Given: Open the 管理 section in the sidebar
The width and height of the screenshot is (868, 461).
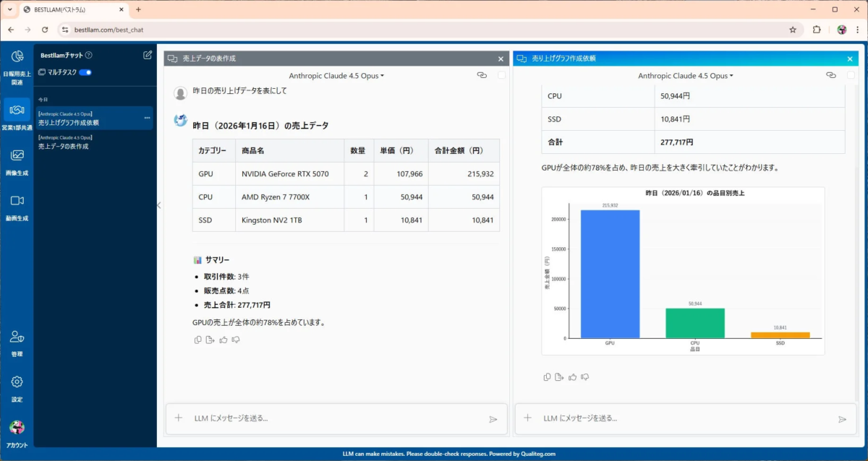Looking at the screenshot, I should tap(16, 340).
